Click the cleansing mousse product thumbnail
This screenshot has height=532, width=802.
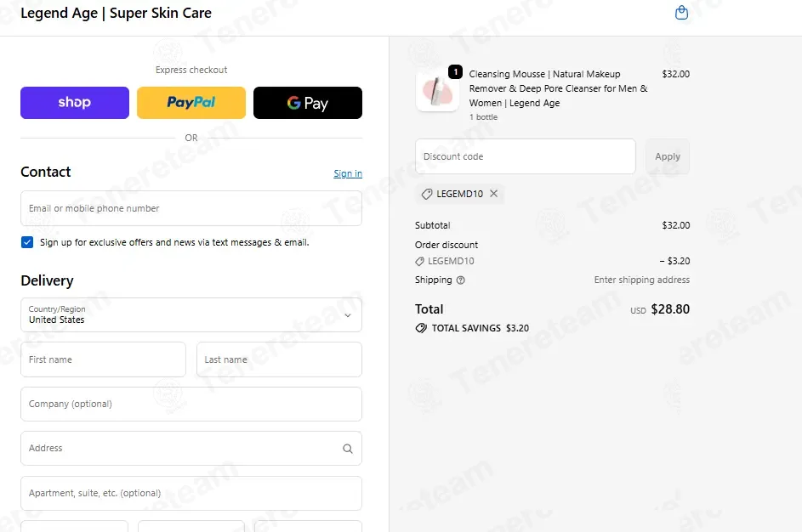[x=437, y=92]
